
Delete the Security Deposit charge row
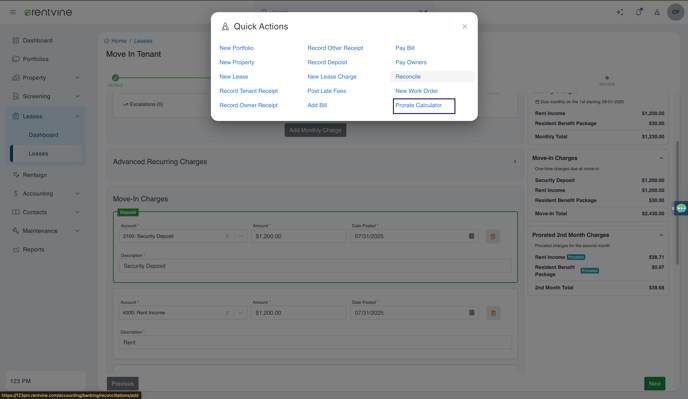(493, 236)
